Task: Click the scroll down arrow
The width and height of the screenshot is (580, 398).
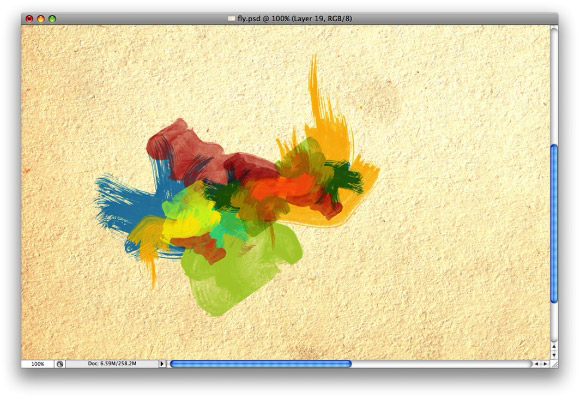Action: tap(554, 355)
